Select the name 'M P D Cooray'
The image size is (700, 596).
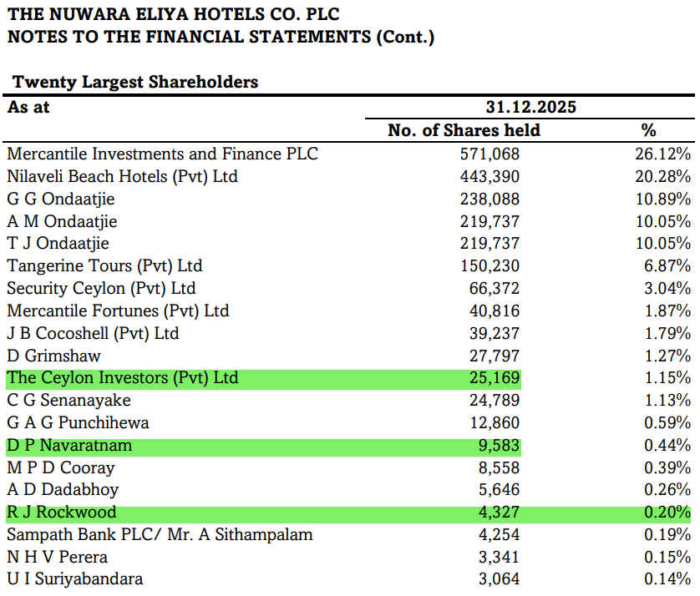point(61,468)
